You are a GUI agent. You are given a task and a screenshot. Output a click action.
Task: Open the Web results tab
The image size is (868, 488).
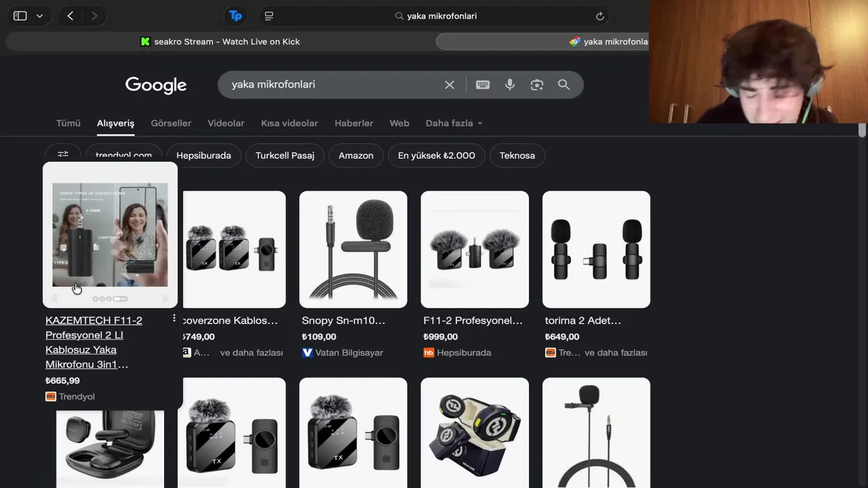[x=399, y=123]
